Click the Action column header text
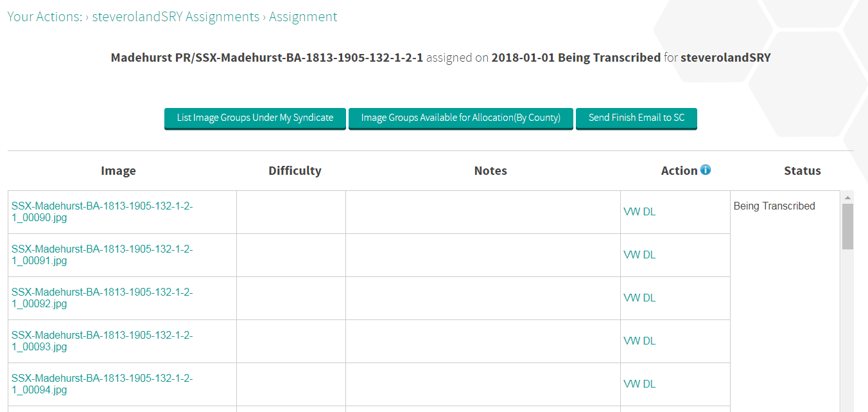The width and height of the screenshot is (868, 412). click(679, 171)
